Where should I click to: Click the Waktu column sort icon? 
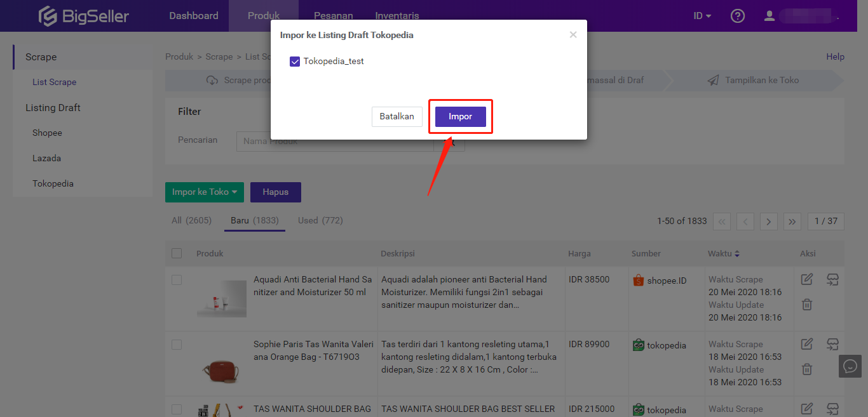[x=737, y=254]
